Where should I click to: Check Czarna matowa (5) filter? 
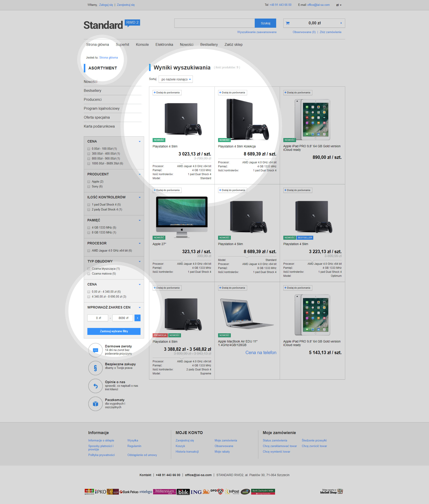(x=89, y=274)
